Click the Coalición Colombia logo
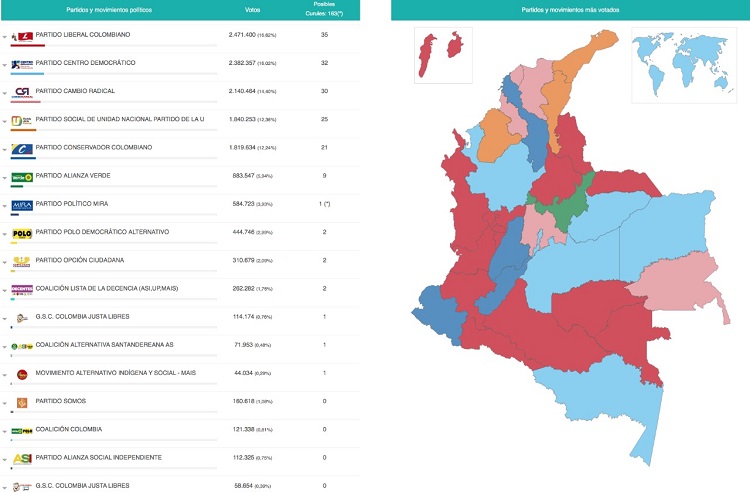This screenshot has width=750, height=492. point(22,431)
